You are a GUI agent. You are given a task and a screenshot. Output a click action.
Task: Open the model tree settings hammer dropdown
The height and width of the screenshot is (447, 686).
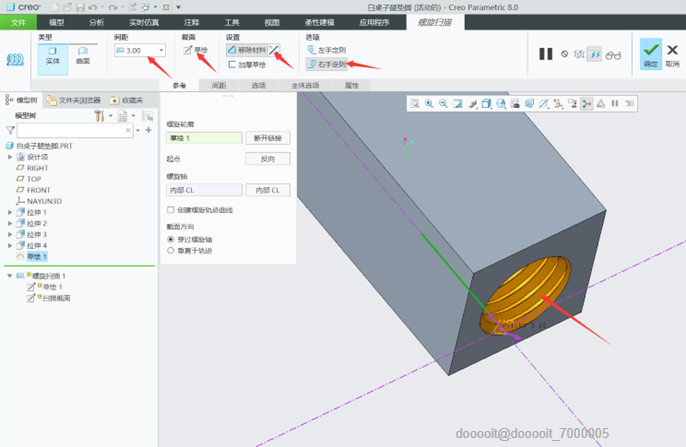(x=103, y=116)
